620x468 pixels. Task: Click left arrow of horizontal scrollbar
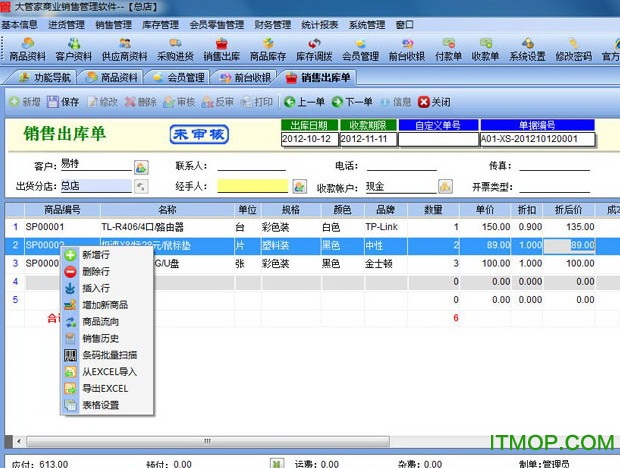click(19, 441)
